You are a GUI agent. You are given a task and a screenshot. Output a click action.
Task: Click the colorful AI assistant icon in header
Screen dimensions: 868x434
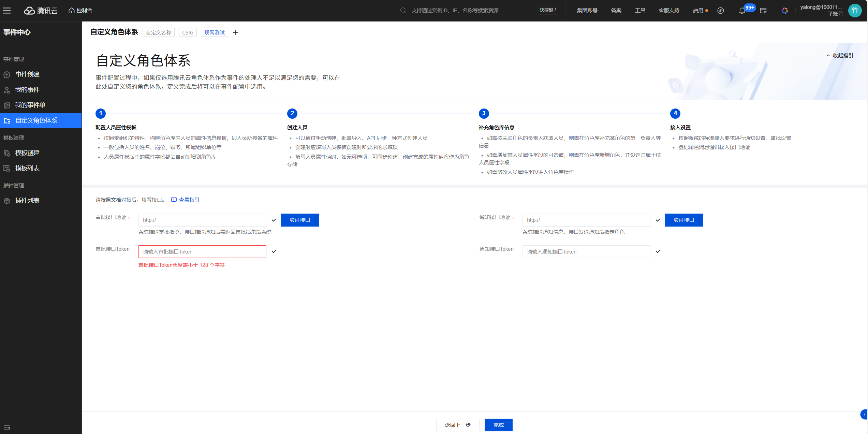[785, 11]
